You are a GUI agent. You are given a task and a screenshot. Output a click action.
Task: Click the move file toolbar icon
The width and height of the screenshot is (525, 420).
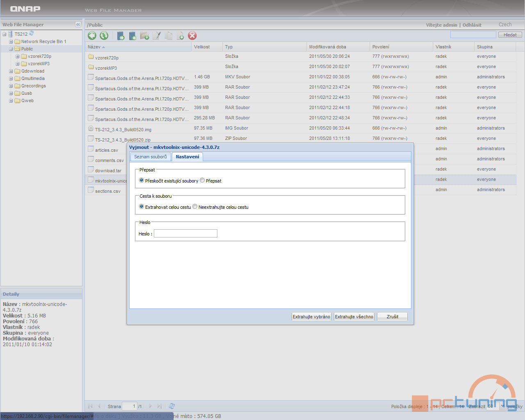pos(180,36)
